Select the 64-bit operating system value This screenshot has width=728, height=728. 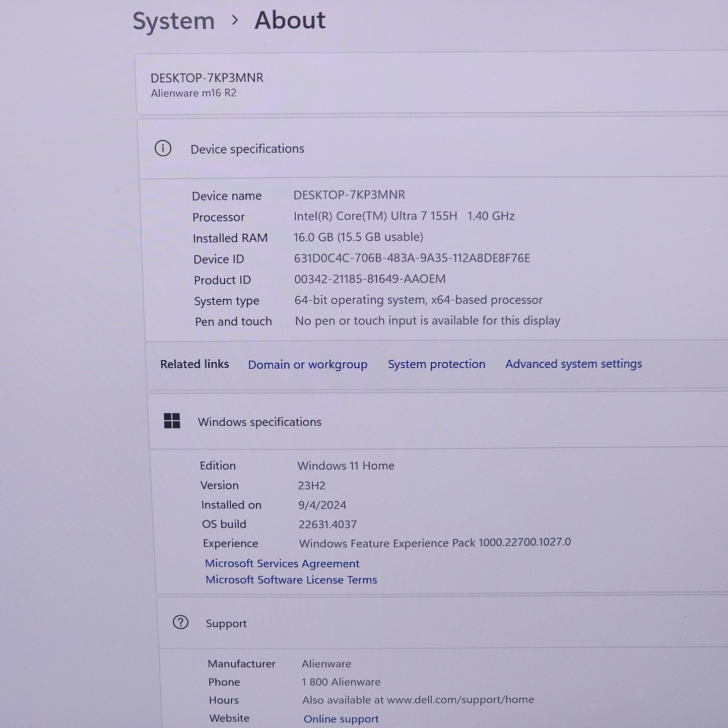click(419, 300)
